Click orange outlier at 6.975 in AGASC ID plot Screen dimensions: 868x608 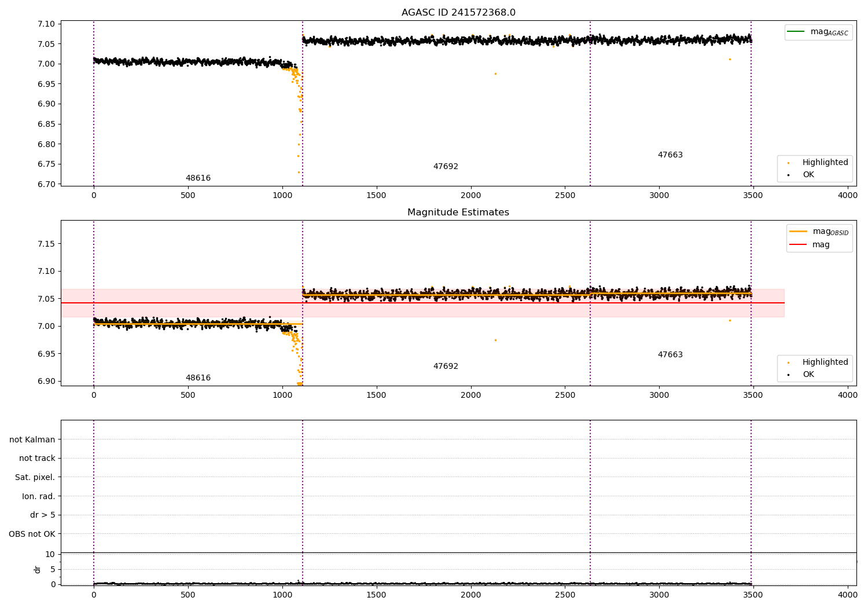(495, 74)
